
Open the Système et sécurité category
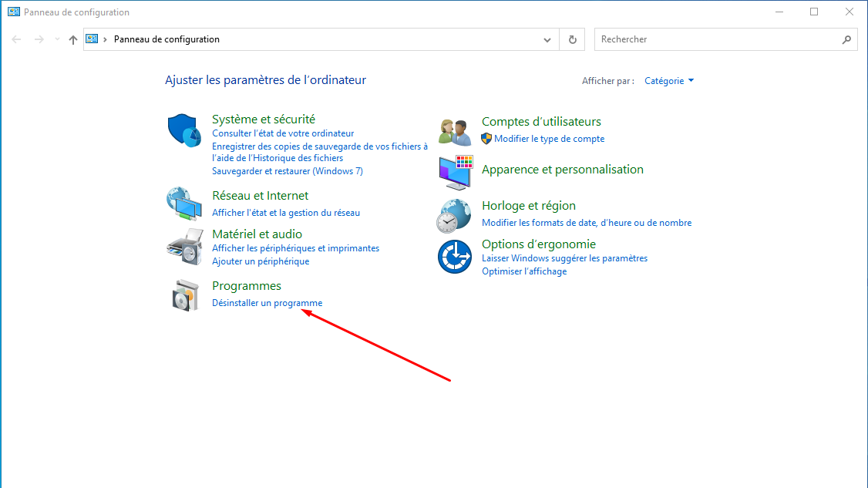click(264, 119)
